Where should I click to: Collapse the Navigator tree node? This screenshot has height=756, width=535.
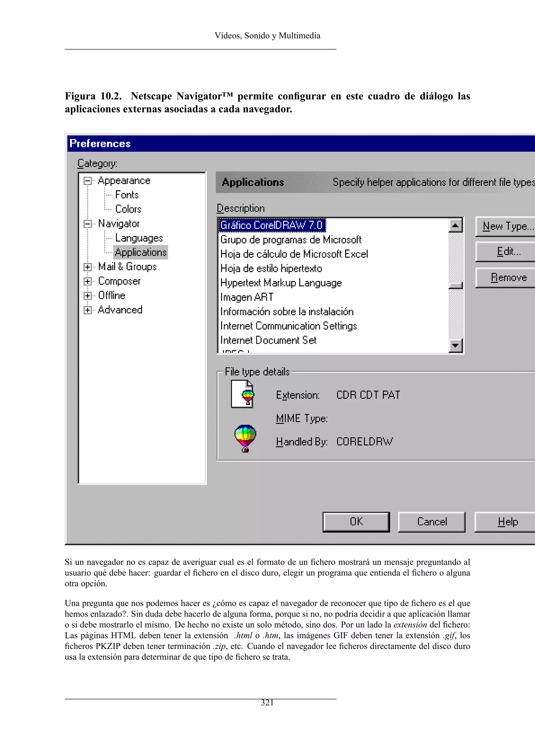87,224
